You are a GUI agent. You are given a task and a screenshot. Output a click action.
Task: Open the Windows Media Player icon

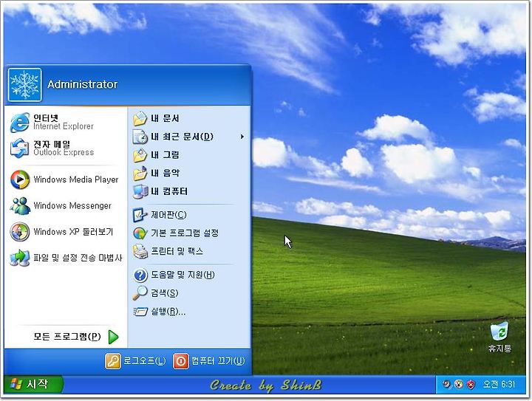[x=20, y=179]
